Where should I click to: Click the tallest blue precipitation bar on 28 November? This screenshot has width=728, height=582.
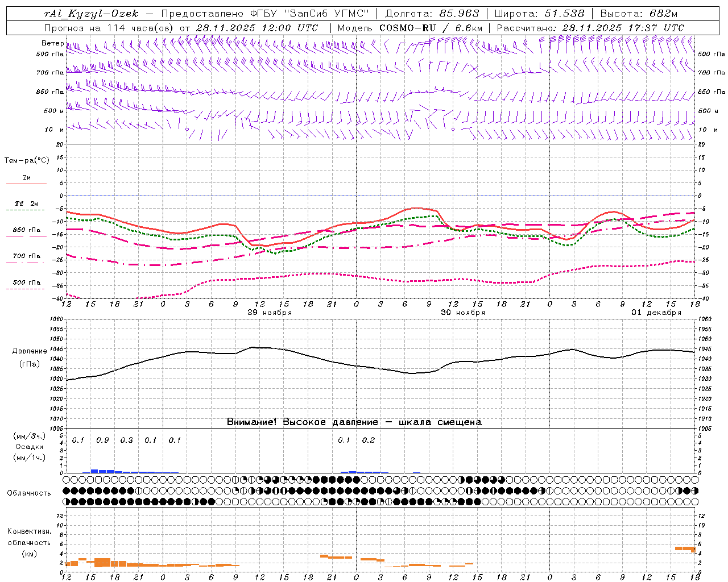[x=94, y=471]
